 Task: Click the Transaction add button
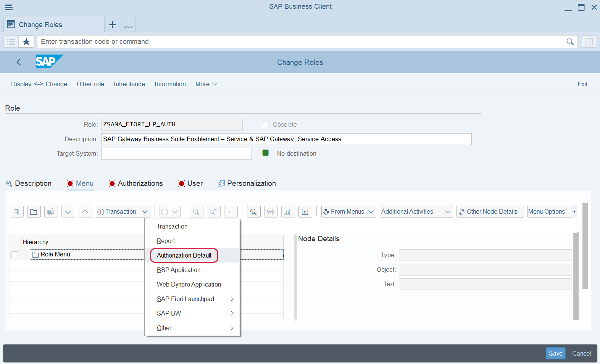click(118, 212)
